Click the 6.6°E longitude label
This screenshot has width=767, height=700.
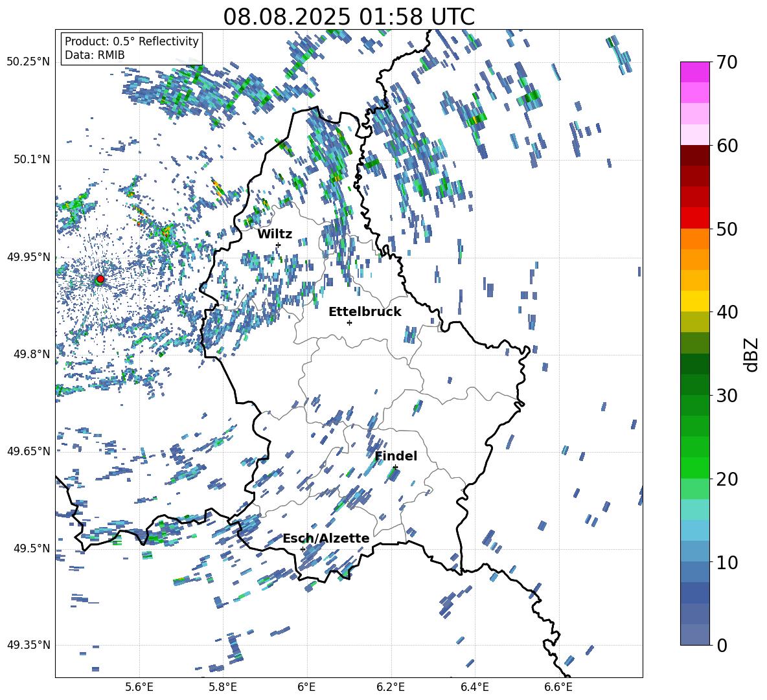(x=558, y=687)
